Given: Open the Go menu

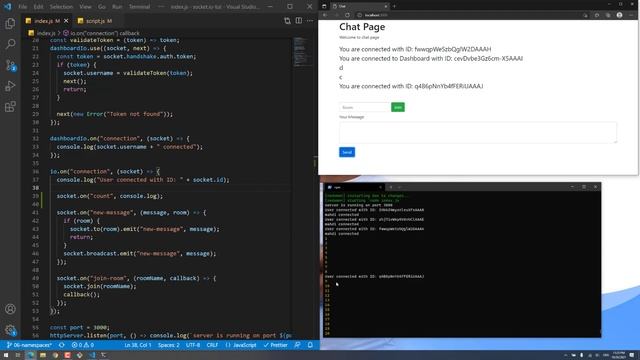Looking at the screenshot, I should [x=102, y=7].
